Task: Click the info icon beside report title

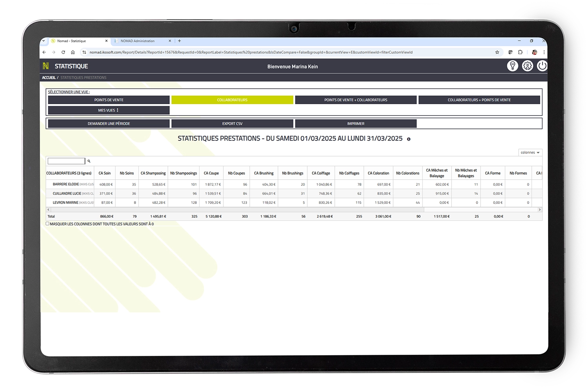Action: (x=408, y=139)
